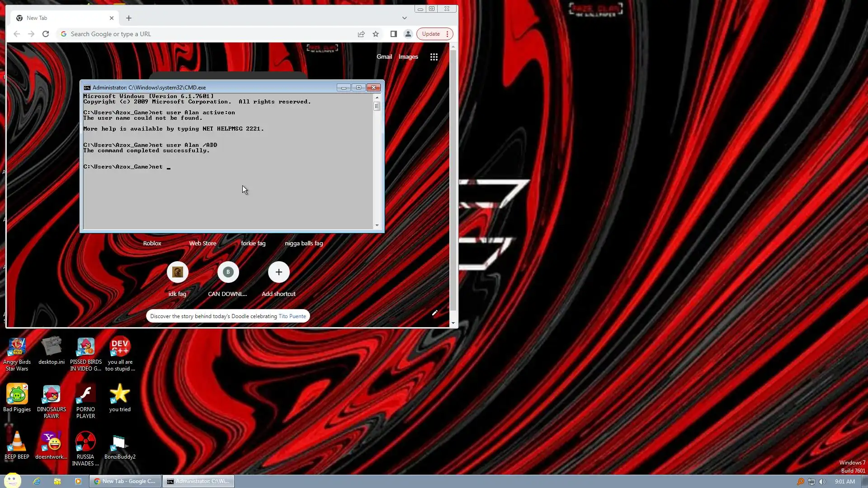The image size is (868, 488).
Task: Reload the page in Chrome
Action: 46,34
